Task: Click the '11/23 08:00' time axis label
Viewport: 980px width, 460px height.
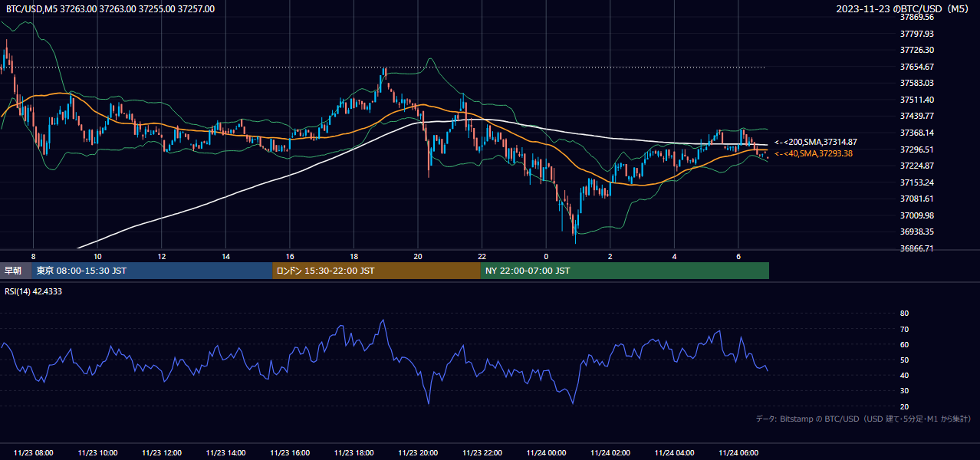Action: (x=33, y=453)
